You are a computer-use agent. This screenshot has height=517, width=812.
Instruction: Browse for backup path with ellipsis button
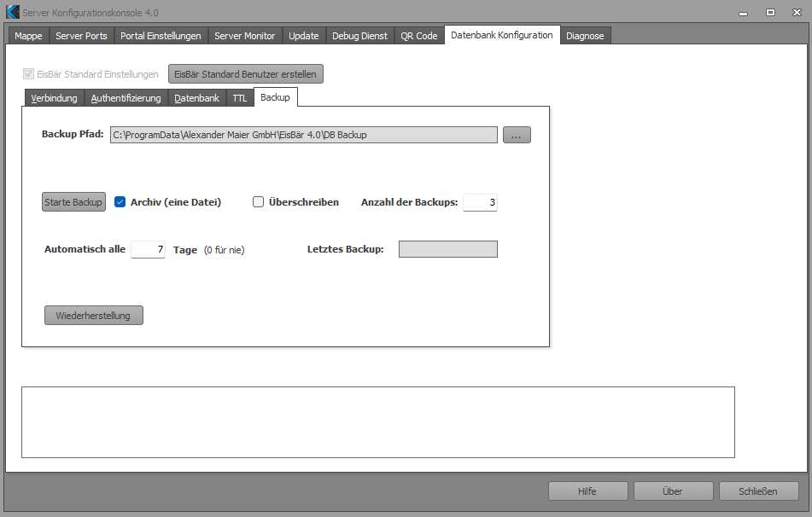point(517,135)
